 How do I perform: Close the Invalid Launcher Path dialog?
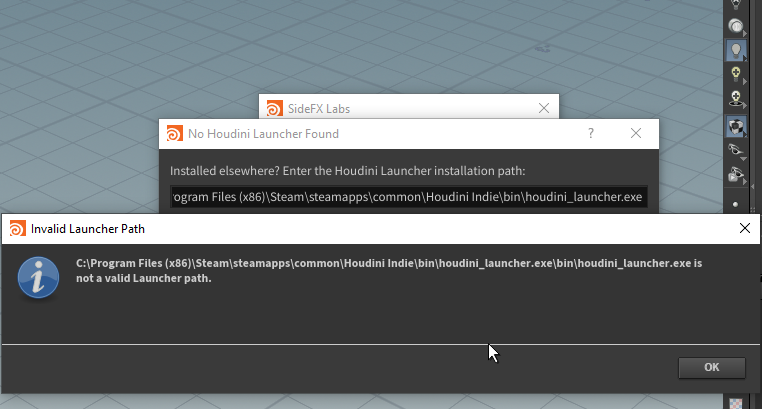(745, 228)
